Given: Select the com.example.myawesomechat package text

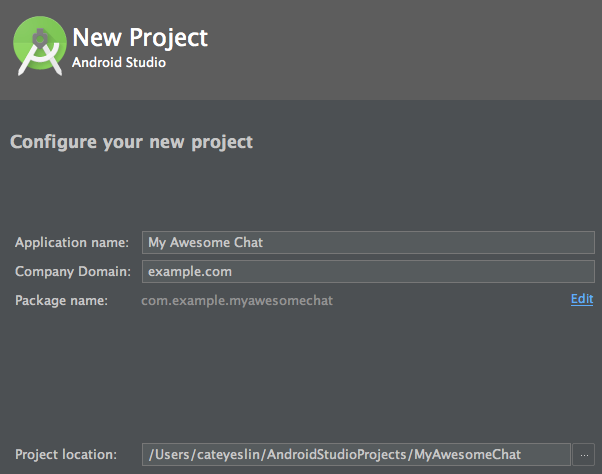Looking at the screenshot, I should (x=237, y=301).
